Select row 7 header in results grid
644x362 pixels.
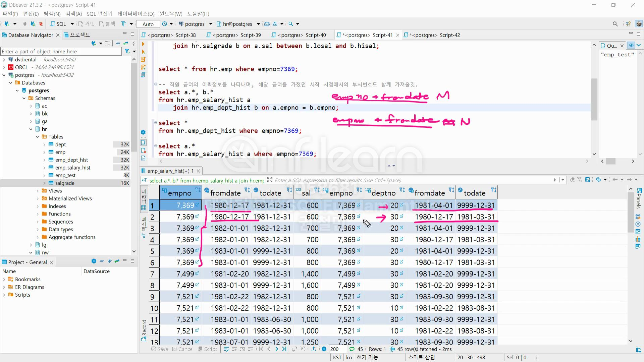coord(154,274)
